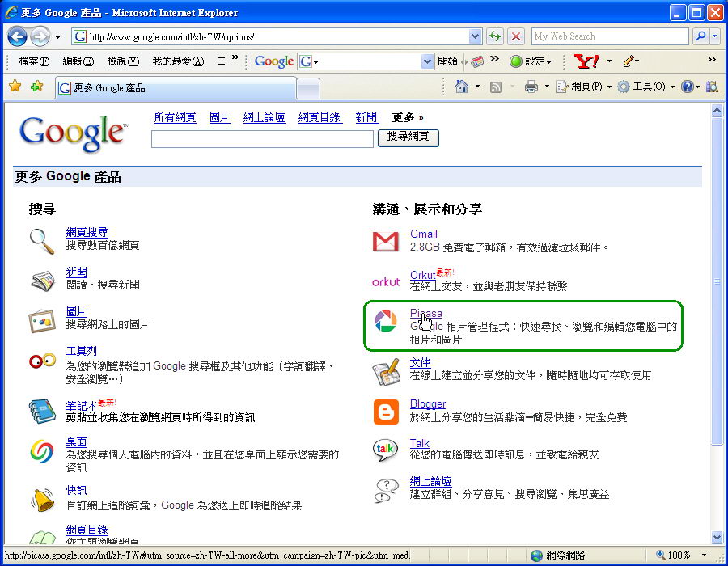Open 桌面 via its swirl icon
Screen dimensions: 728x566
42,451
